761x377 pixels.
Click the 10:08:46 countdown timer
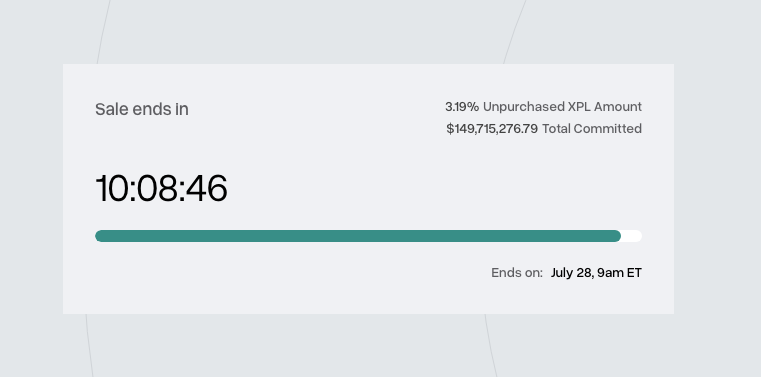tap(162, 189)
